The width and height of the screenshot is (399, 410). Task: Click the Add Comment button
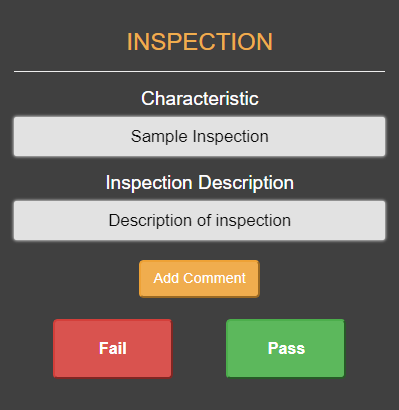[199, 278]
